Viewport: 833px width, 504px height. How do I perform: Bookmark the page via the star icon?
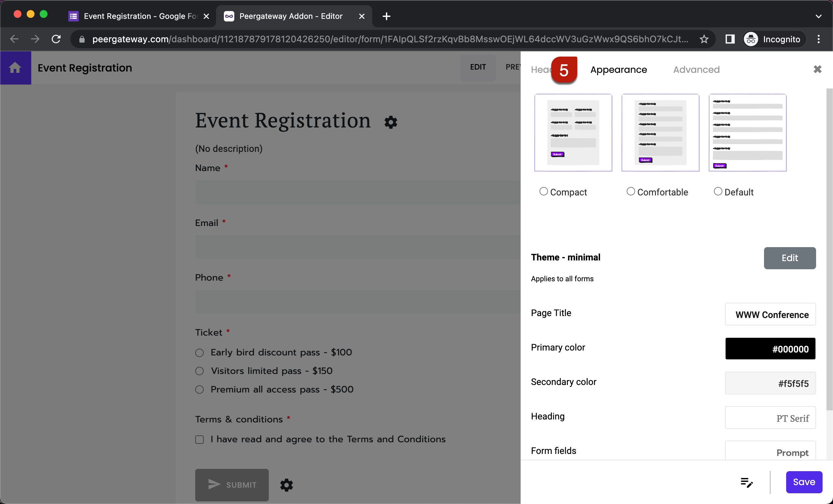[704, 39]
